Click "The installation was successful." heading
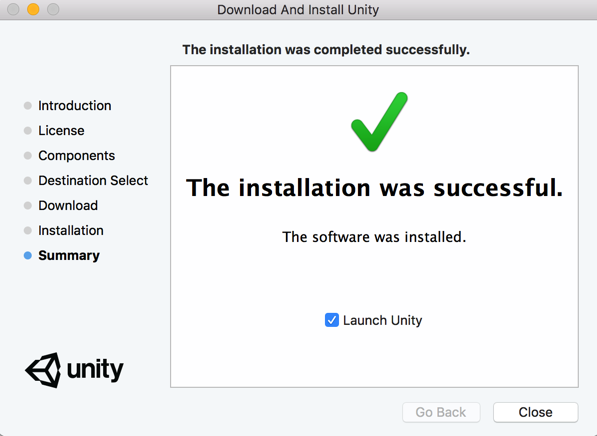The width and height of the screenshot is (597, 436). tap(374, 188)
